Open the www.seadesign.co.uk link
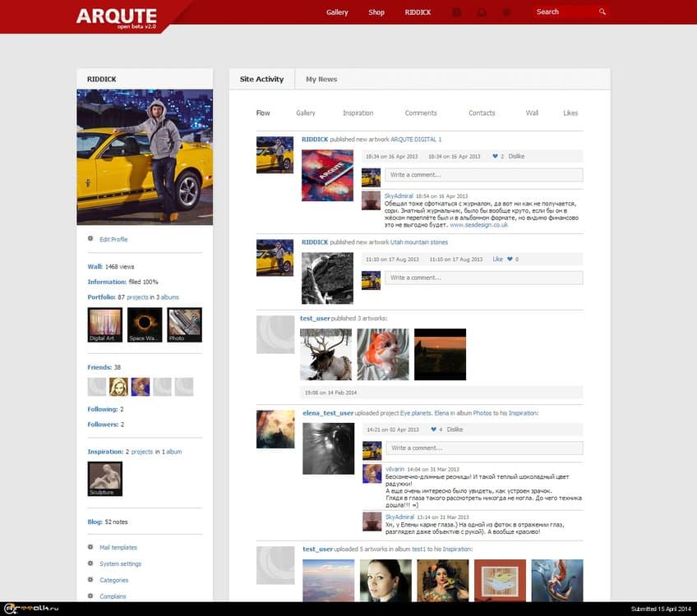The image size is (697, 616). (x=478, y=224)
